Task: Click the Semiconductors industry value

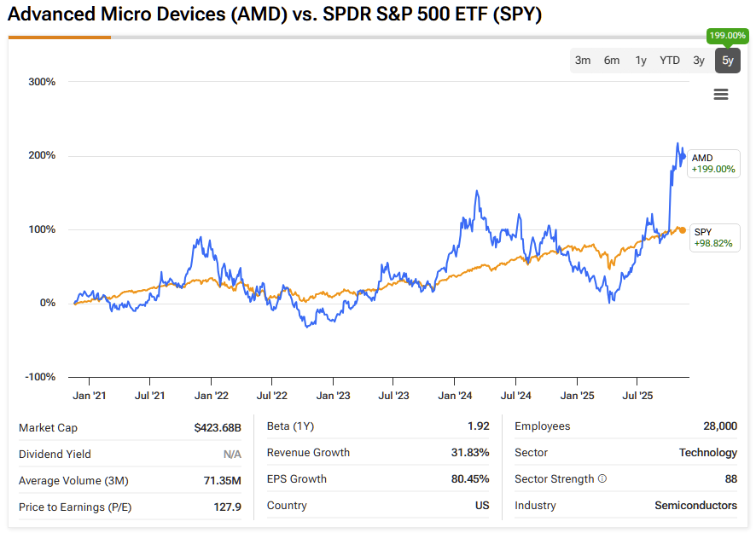Action: pyautogui.click(x=695, y=506)
